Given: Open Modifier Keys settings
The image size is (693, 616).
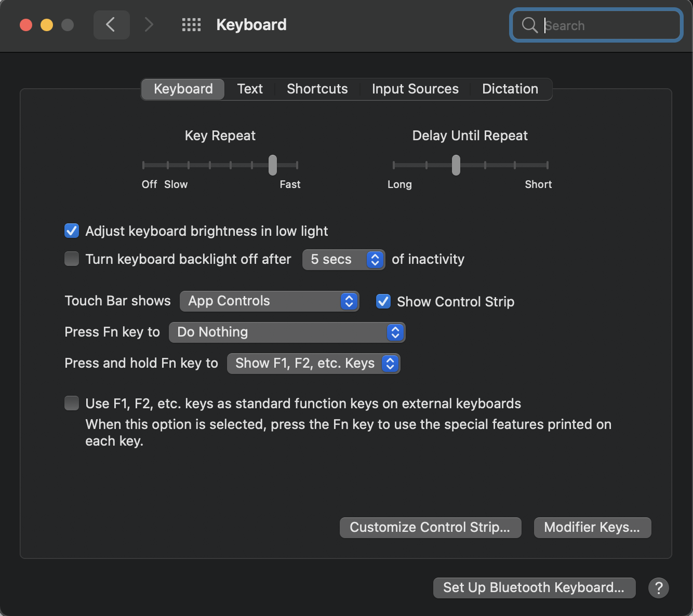Looking at the screenshot, I should [x=592, y=527].
